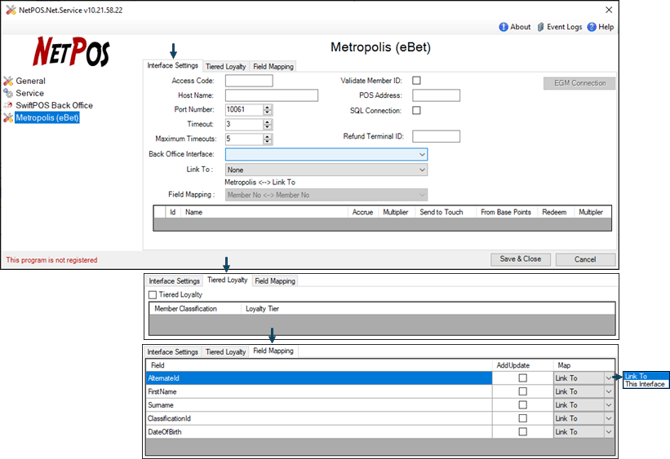670x459 pixels.
Task: Open SwiftPOS Back Office icon item
Action: [8, 105]
